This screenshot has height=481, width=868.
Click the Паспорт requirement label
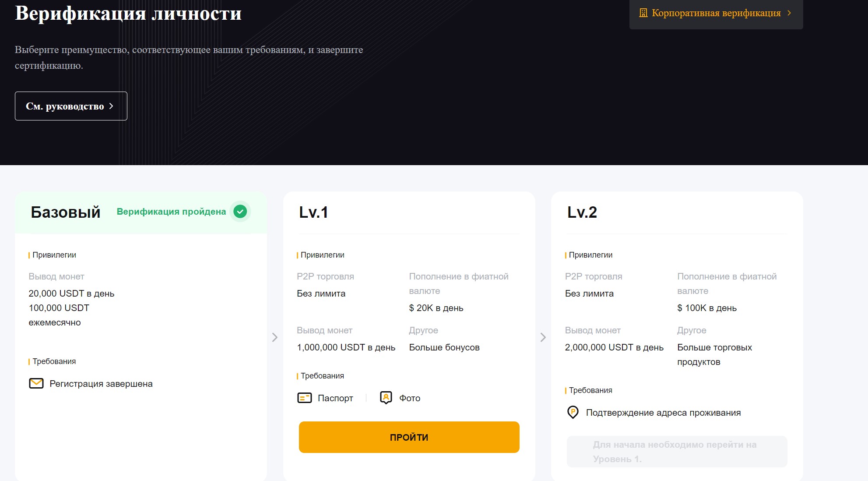pos(335,398)
